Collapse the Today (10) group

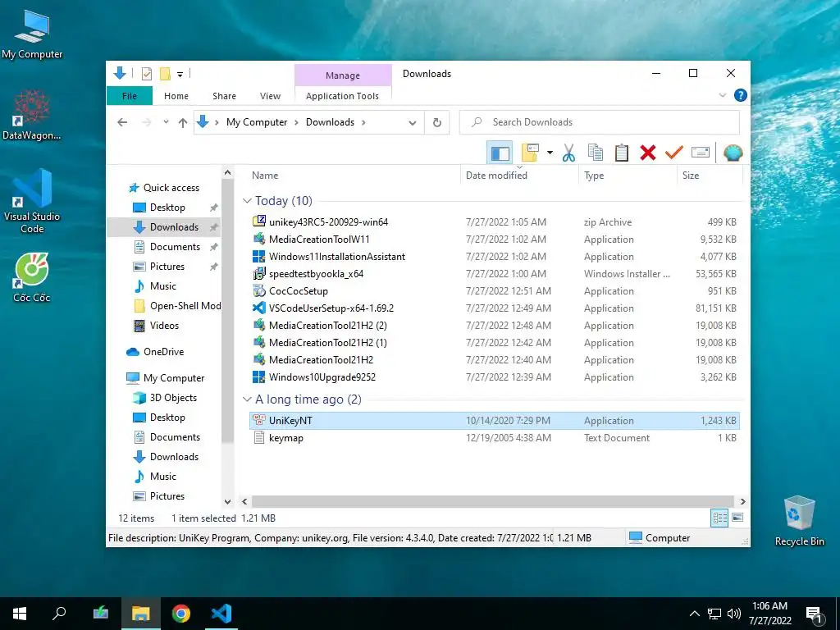pyautogui.click(x=247, y=201)
